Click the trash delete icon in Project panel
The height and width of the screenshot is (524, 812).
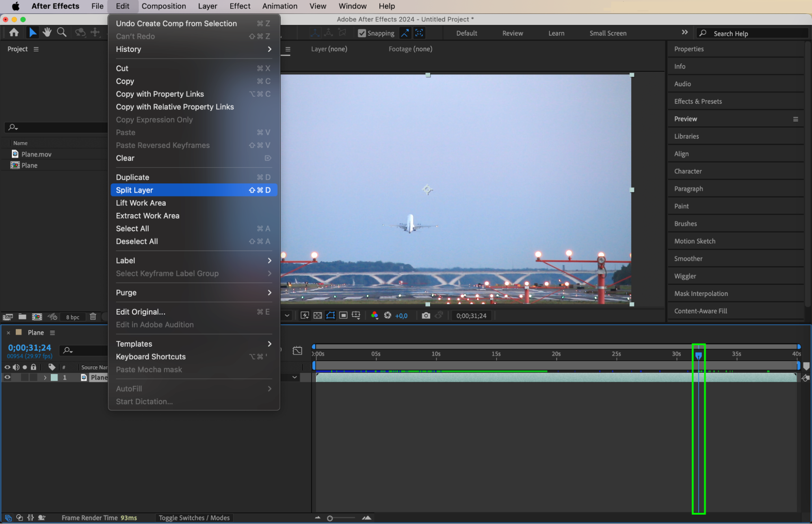pos(93,317)
